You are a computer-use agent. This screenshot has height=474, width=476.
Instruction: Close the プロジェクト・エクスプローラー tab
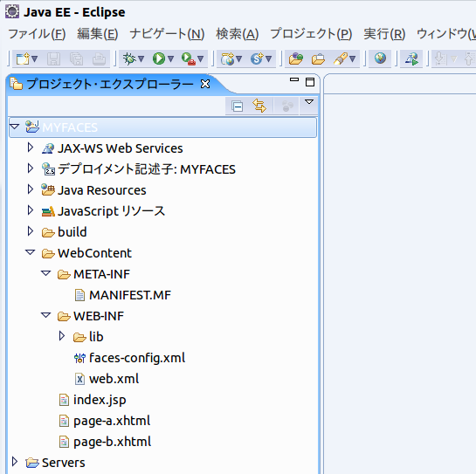[x=205, y=84]
